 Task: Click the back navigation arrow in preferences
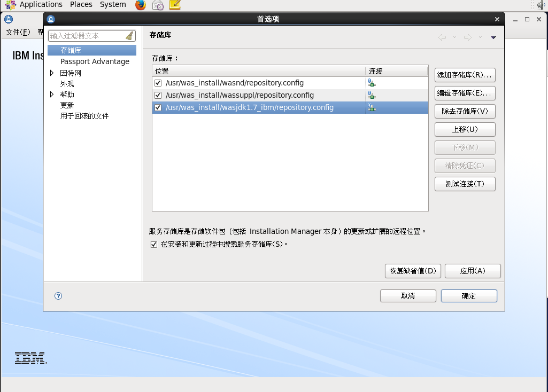(442, 37)
